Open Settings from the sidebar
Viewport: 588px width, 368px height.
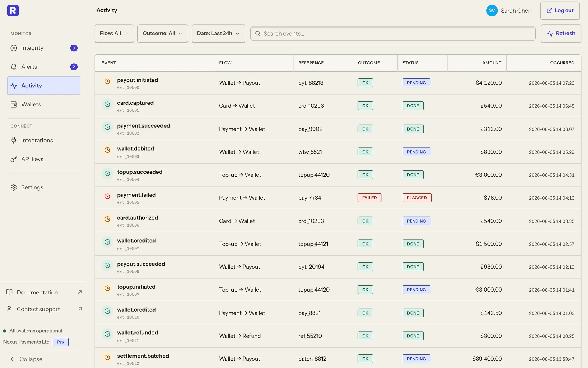tap(44, 187)
